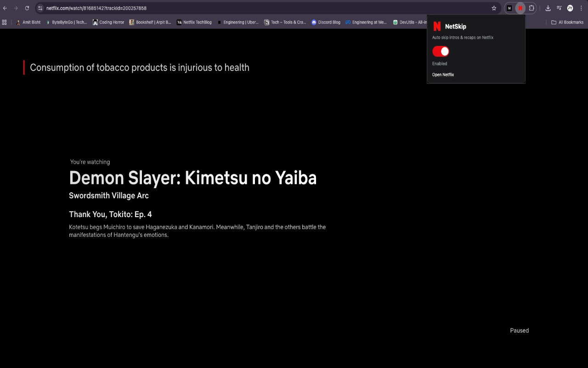Open the apps grid in bookmarks bar

[x=4, y=22]
